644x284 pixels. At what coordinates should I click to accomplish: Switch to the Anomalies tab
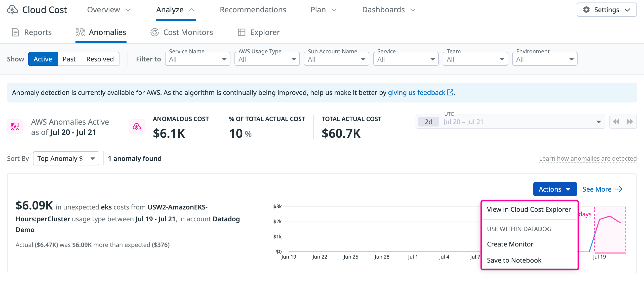(101, 32)
